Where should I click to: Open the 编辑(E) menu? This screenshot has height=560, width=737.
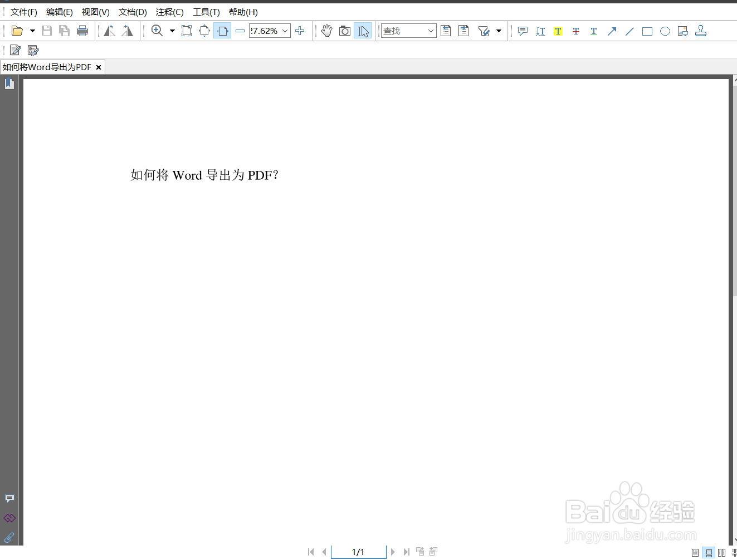click(60, 12)
